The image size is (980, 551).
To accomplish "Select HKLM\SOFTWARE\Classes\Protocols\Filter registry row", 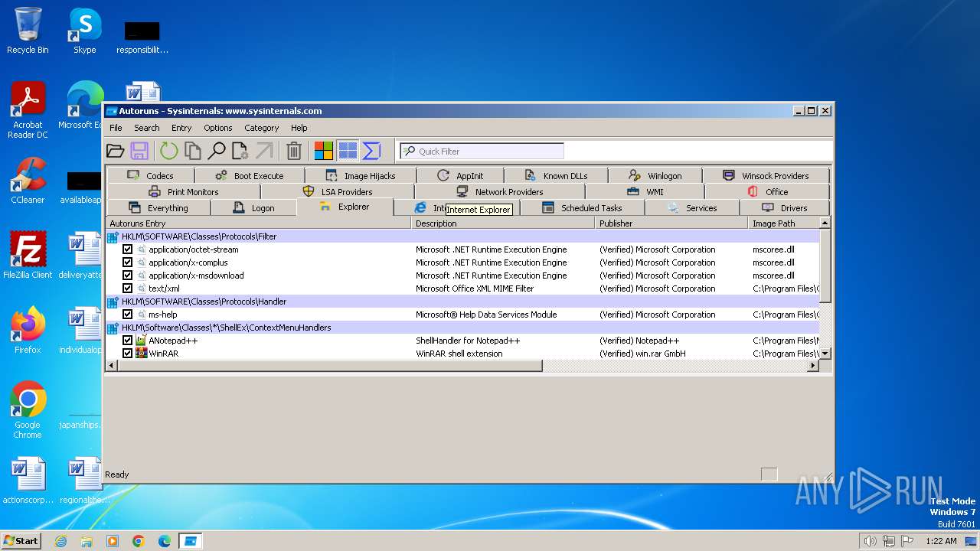I will coord(462,236).
